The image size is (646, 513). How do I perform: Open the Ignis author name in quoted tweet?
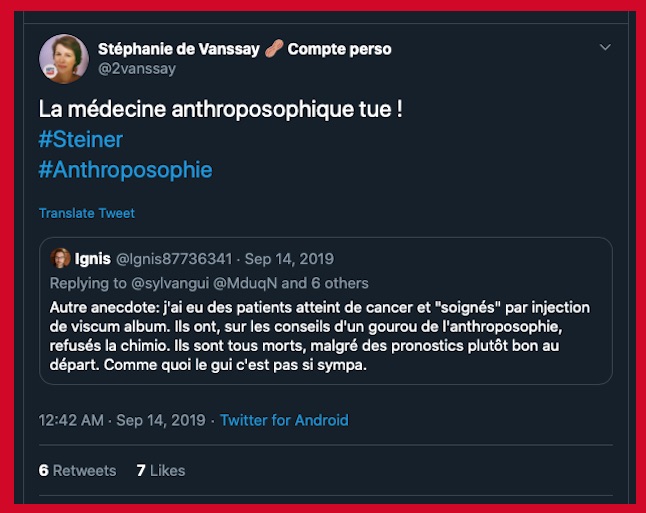click(x=93, y=259)
